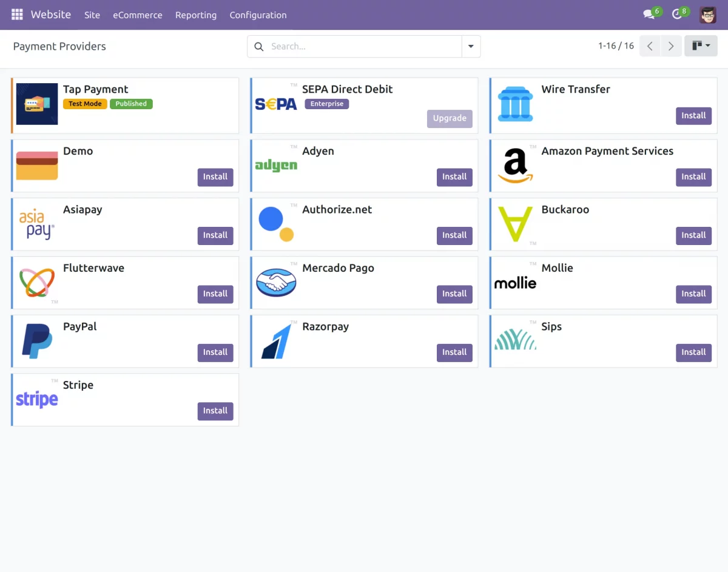Install the PayPal provider

pos(215,352)
